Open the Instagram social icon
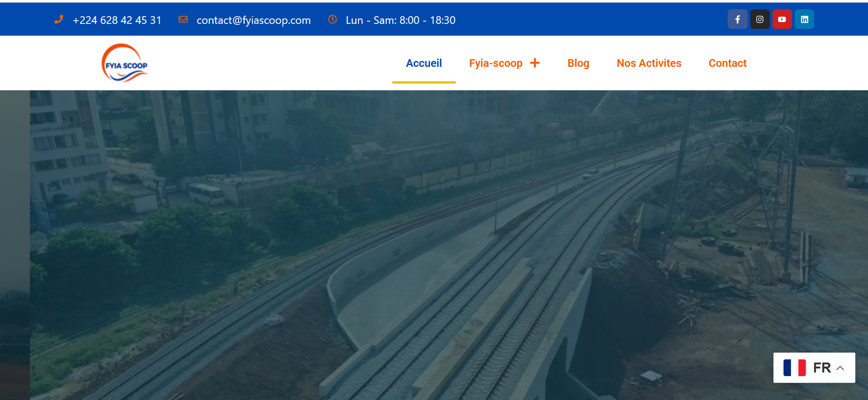Viewport: 868px width, 400px height. pyautogui.click(x=759, y=20)
